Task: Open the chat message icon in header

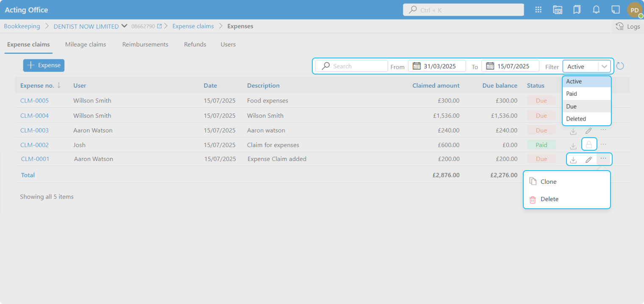Action: coord(616,10)
